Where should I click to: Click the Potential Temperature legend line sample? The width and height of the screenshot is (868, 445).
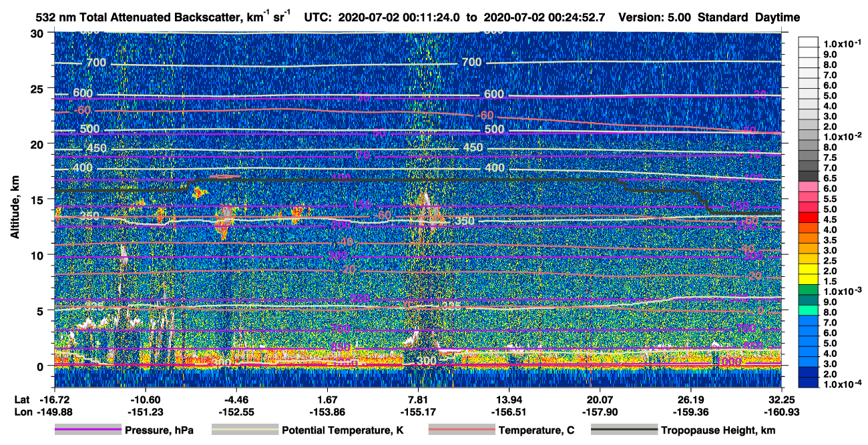244,430
